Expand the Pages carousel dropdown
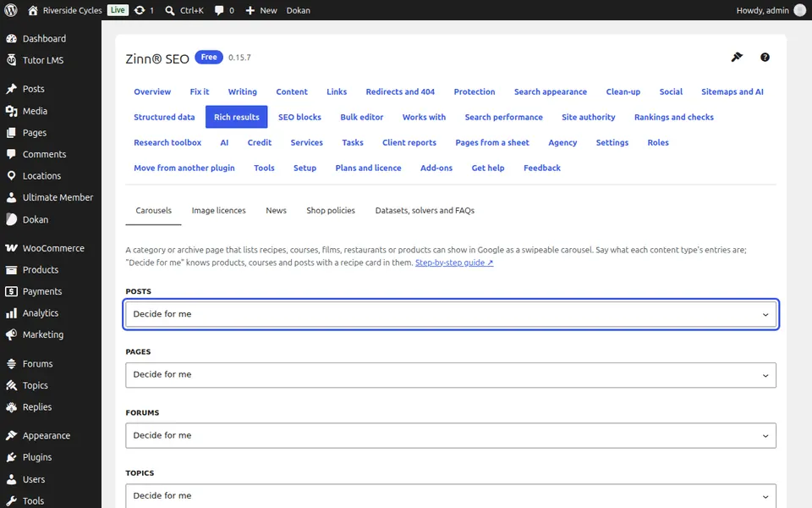 pos(451,375)
